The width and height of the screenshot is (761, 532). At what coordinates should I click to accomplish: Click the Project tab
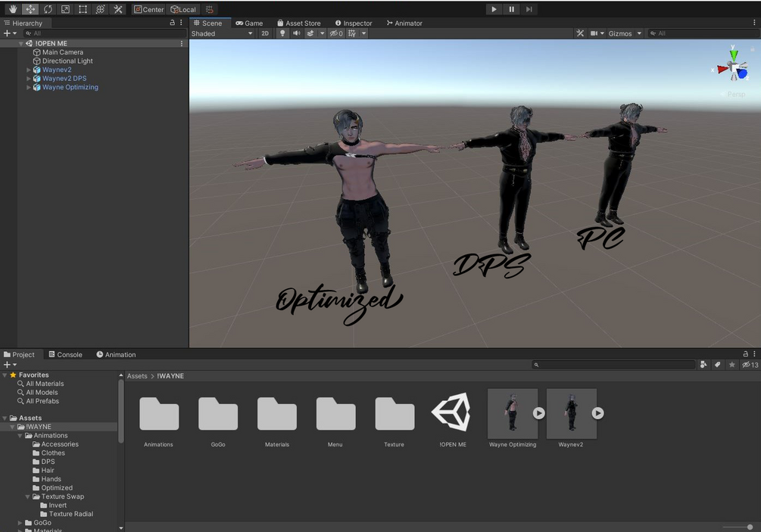pyautogui.click(x=20, y=354)
